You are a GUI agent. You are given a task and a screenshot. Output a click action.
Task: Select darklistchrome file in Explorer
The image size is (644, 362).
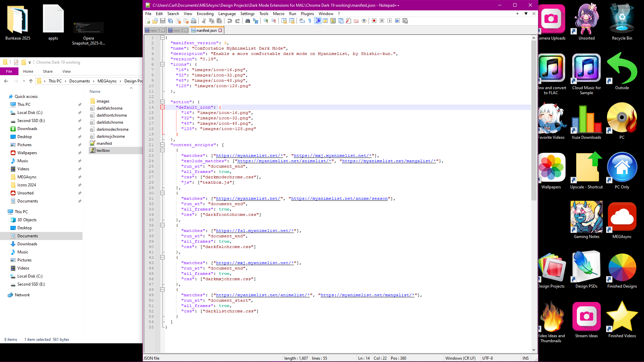(110, 122)
